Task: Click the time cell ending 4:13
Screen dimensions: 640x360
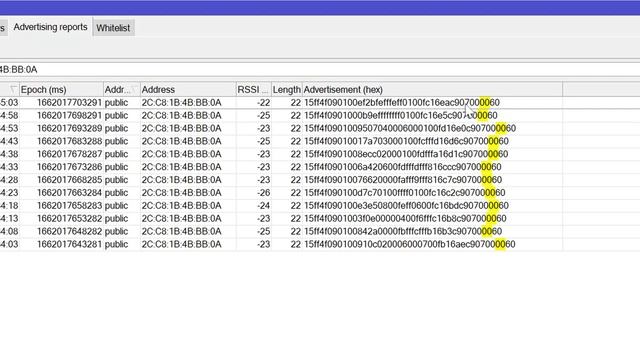Action: pyautogui.click(x=9, y=218)
